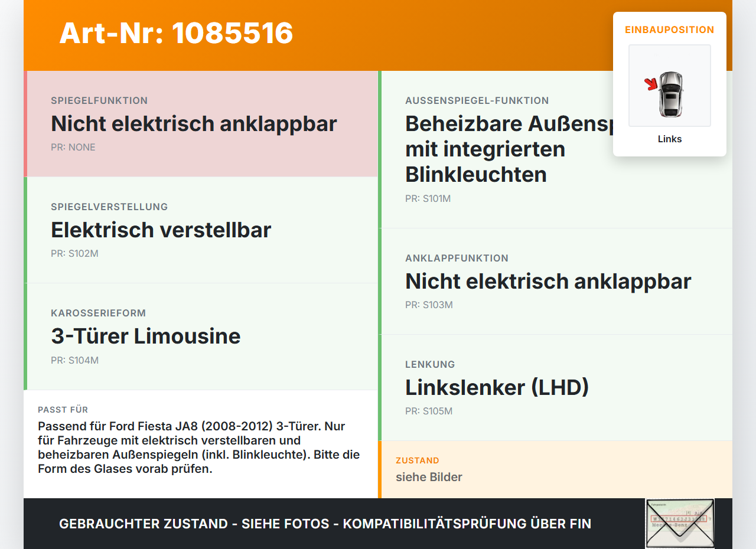Click the 'PR: S101M' code
This screenshot has height=549, width=756.
428,199
